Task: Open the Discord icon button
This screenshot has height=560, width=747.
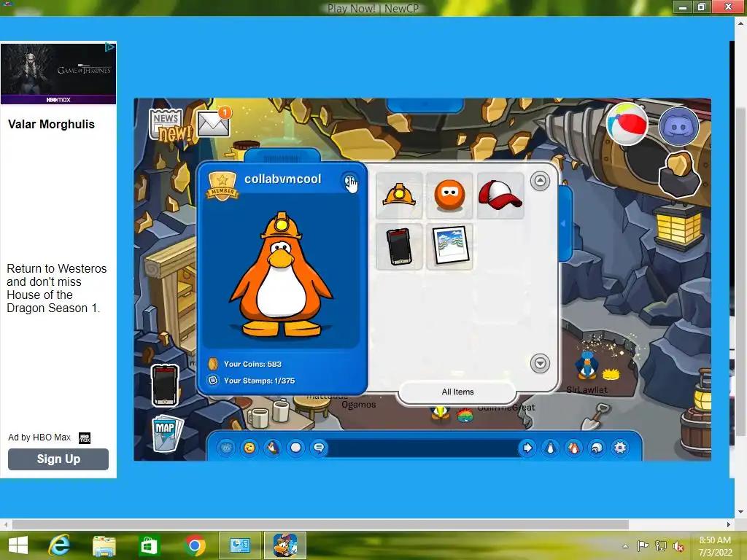Action: click(x=678, y=126)
